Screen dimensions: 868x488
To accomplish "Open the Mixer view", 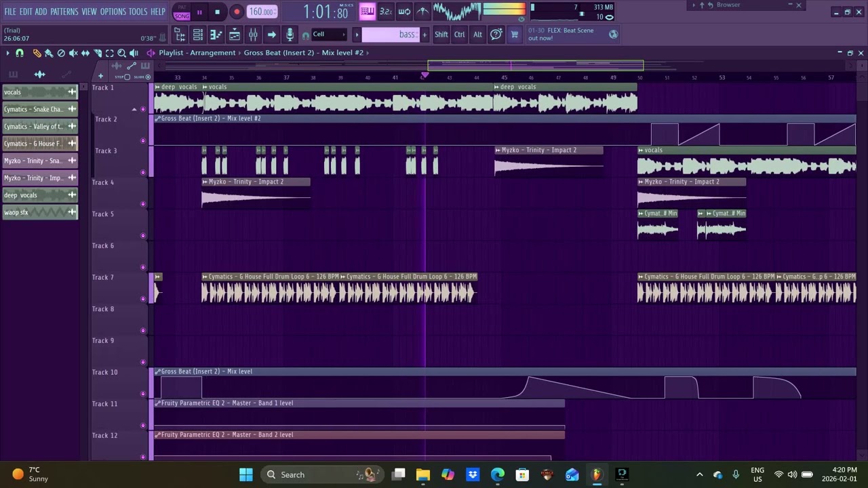I will (252, 35).
